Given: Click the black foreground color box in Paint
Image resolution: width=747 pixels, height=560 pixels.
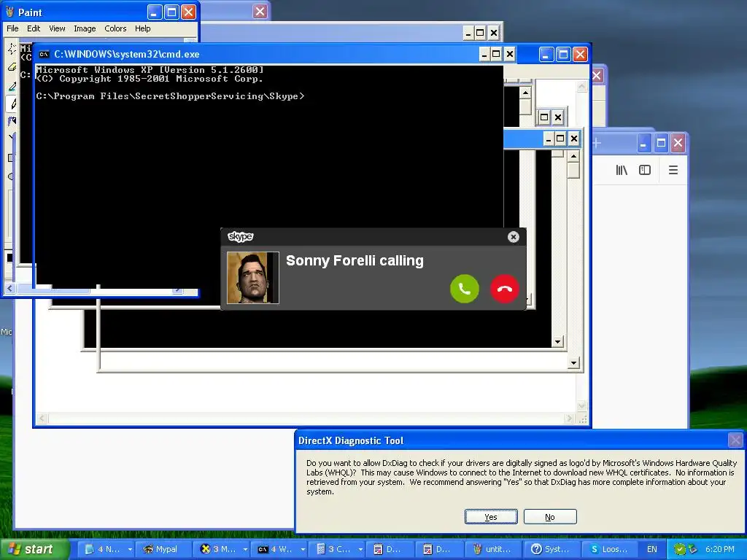Looking at the screenshot, I should (x=9, y=257).
